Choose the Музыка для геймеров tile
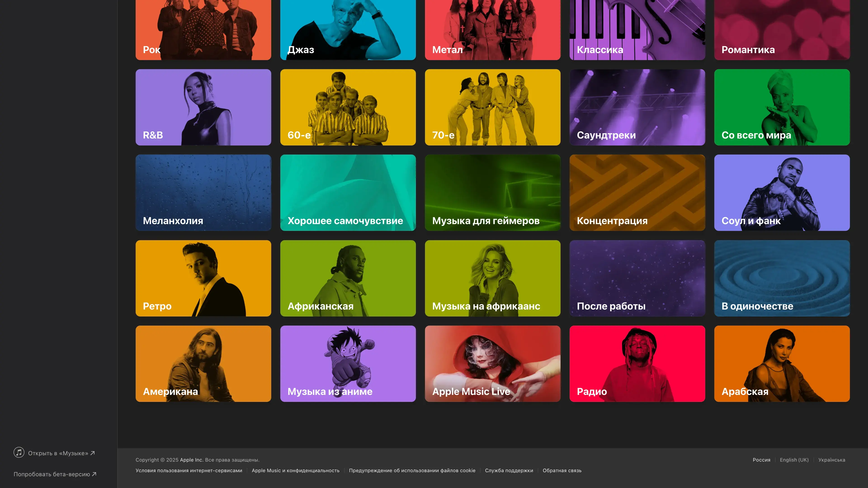This screenshot has height=488, width=868. pos(492,193)
